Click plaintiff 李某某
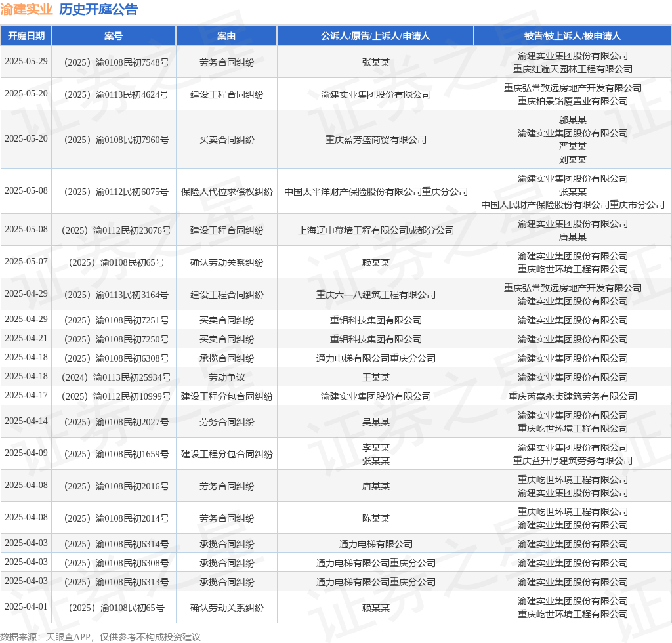The image size is (672, 643). point(376,447)
